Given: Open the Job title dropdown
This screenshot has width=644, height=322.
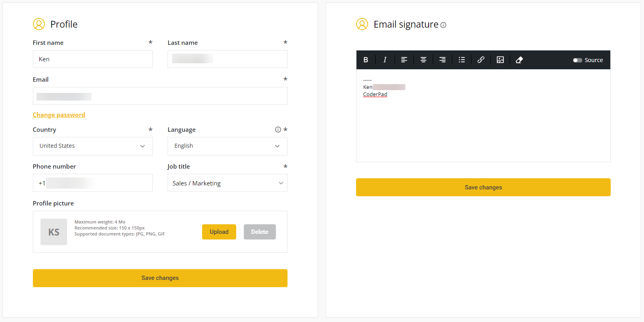Looking at the screenshot, I should (227, 183).
